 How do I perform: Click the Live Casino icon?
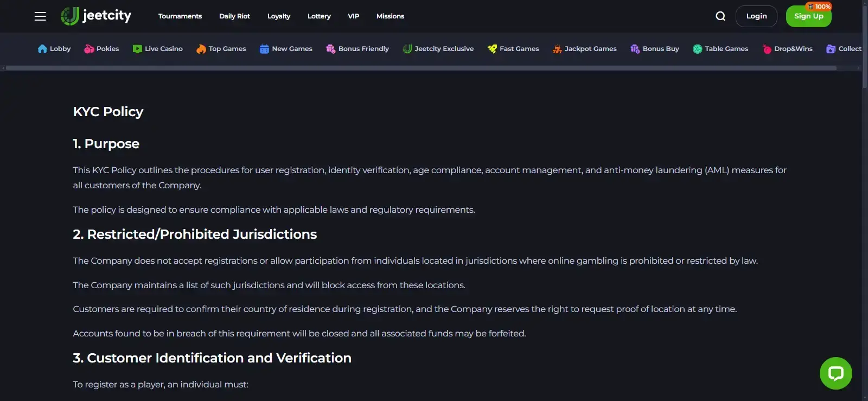tap(137, 49)
